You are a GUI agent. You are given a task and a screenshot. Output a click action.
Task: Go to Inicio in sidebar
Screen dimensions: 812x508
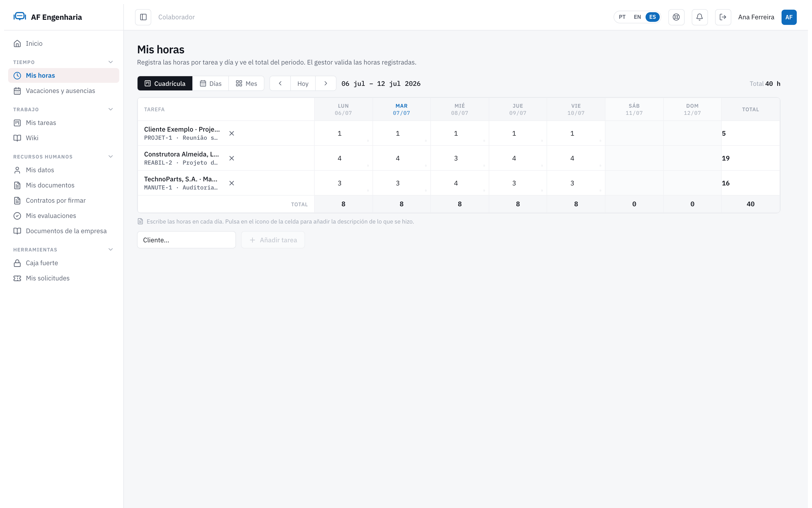pyautogui.click(x=64, y=43)
